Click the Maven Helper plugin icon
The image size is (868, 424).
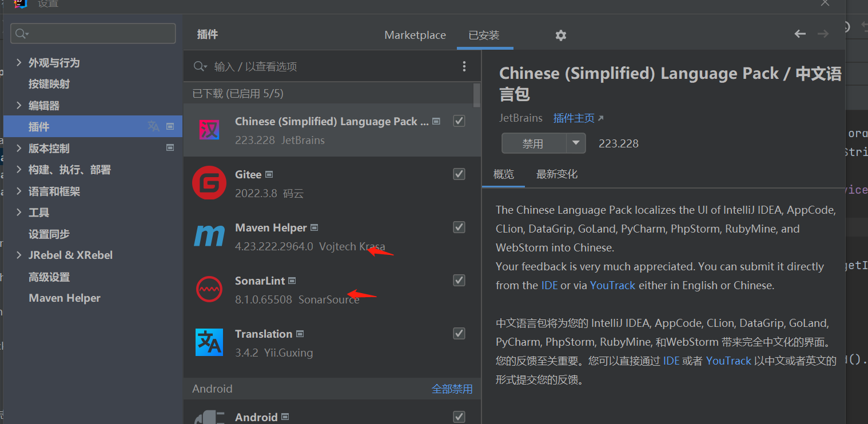[x=209, y=236]
